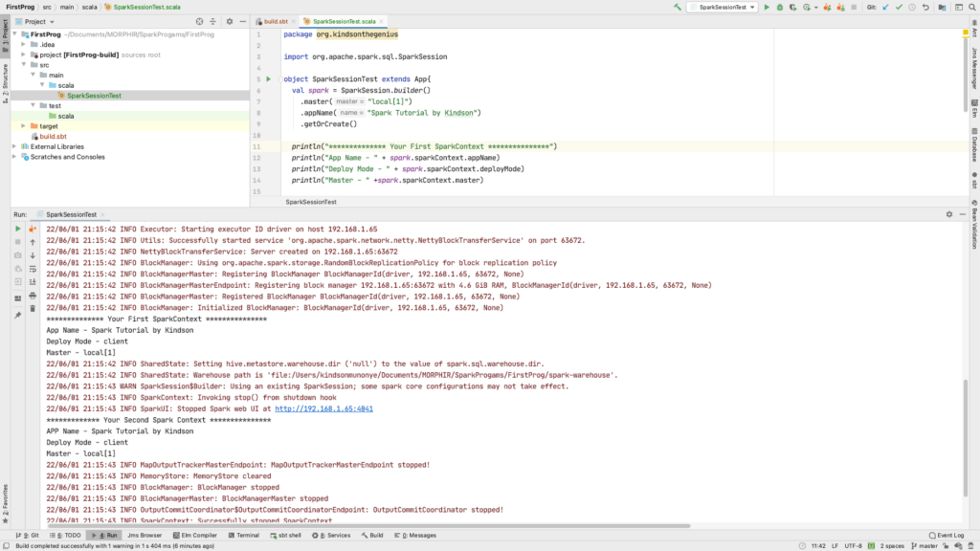Open Project Structure icon in top toolbar
980x551 pixels.
pyautogui.click(x=942, y=7)
